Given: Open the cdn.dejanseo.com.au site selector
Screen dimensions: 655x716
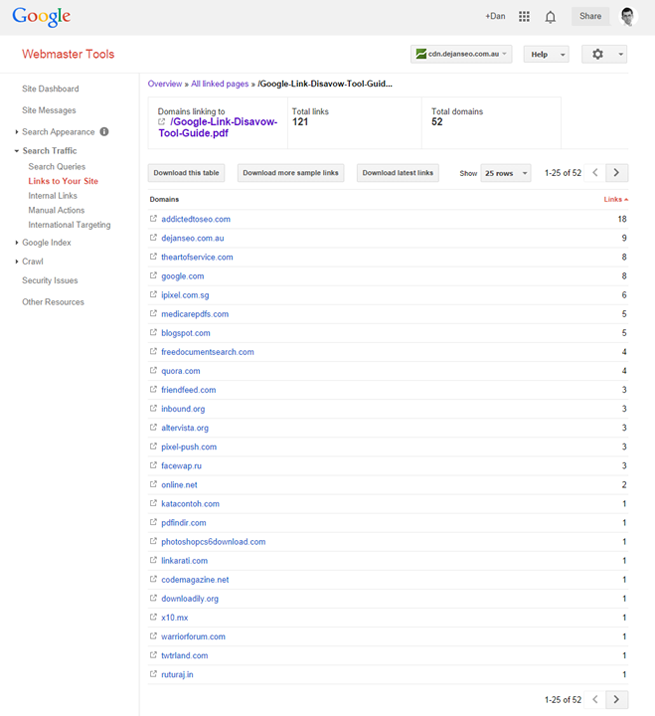Looking at the screenshot, I should point(461,54).
